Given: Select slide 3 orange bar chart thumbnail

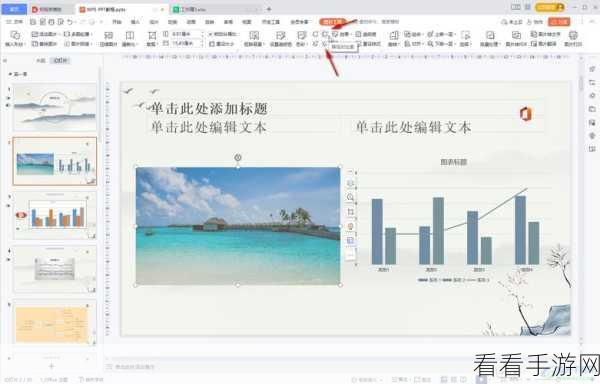Looking at the screenshot, I should click(55, 215).
